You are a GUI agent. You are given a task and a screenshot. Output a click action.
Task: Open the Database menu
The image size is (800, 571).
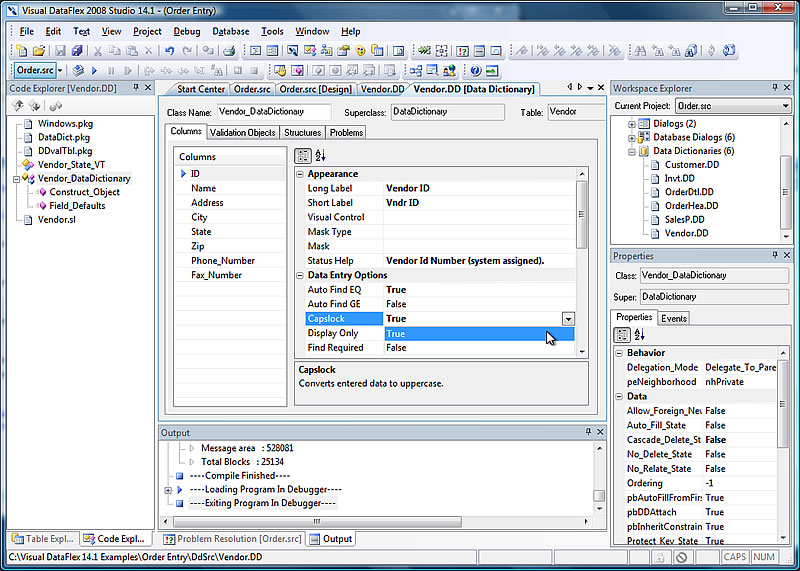click(x=231, y=31)
